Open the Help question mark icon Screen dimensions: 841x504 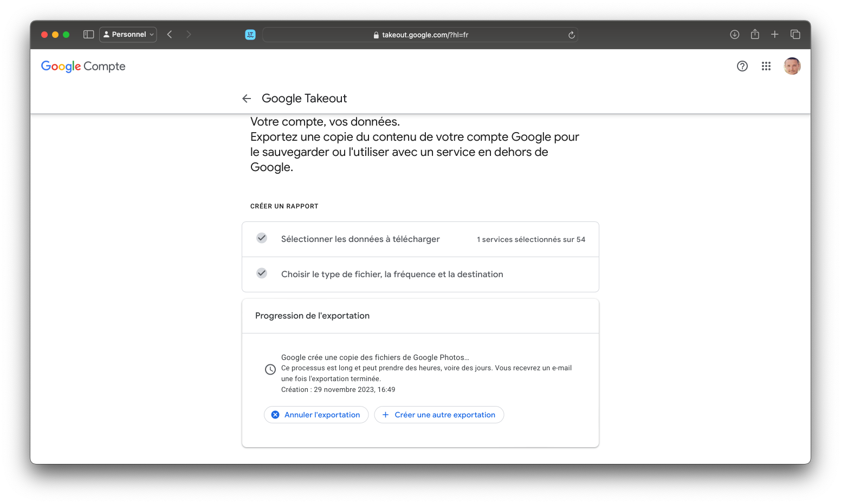click(742, 66)
